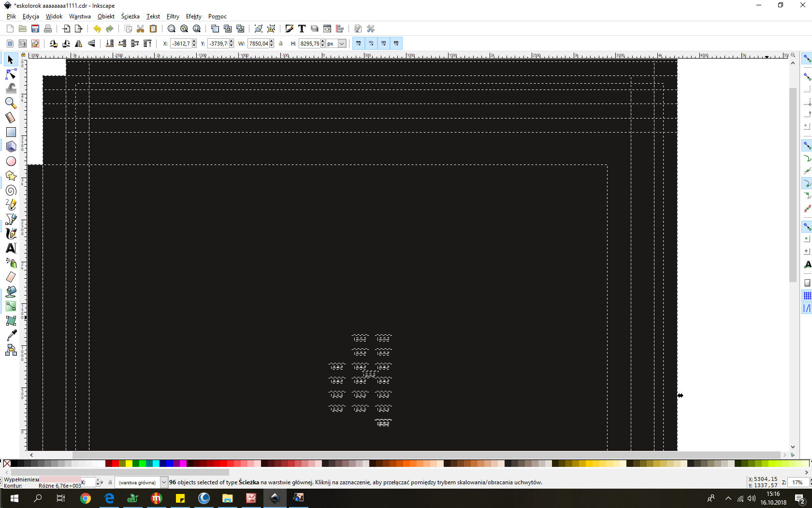
Task: Select the Zoom magnifier tool
Action: [x=11, y=103]
